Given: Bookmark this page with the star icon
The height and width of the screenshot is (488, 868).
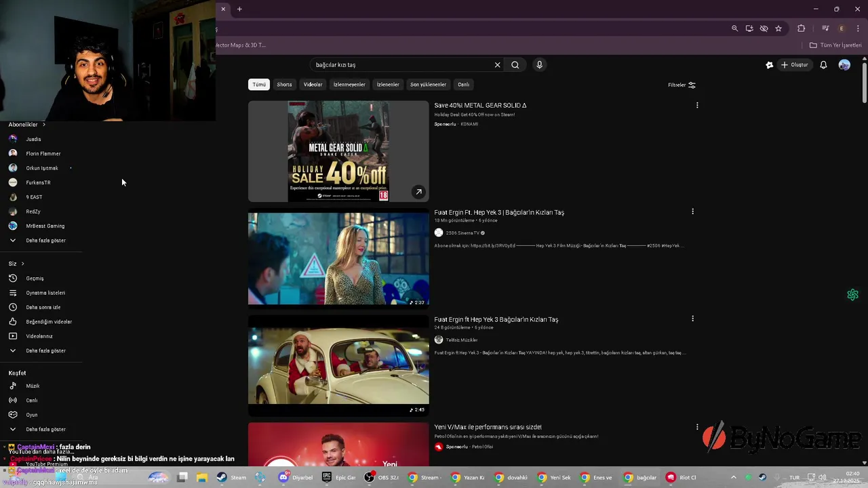Looking at the screenshot, I should coord(778,28).
